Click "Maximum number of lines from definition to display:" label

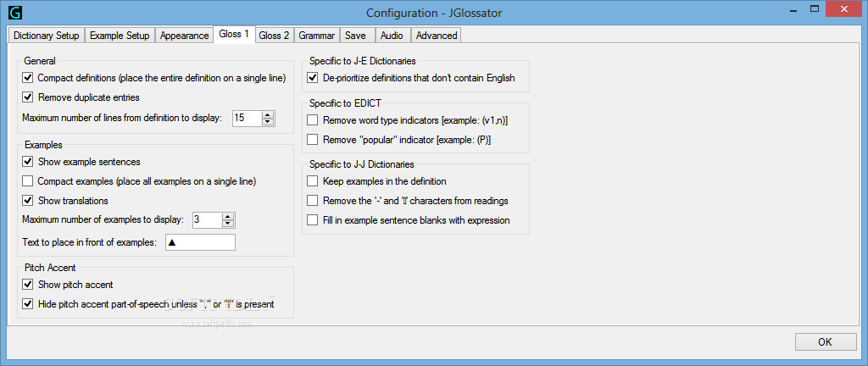[122, 118]
